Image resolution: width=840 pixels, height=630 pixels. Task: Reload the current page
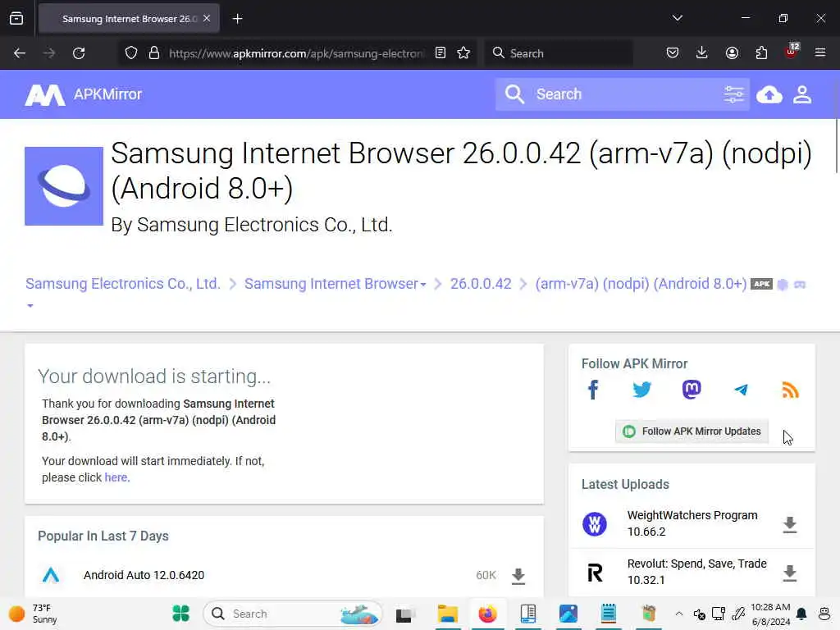pos(79,53)
